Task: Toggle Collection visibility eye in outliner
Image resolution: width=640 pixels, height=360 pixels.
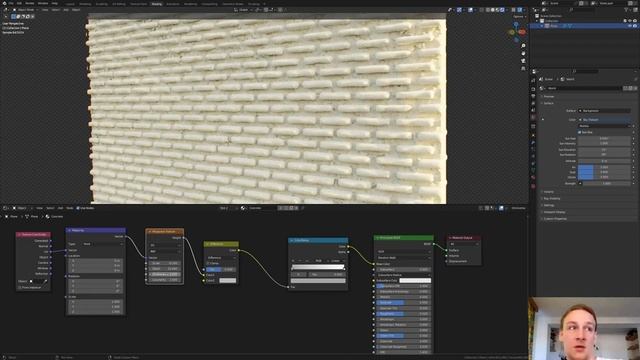Action: click(629, 20)
